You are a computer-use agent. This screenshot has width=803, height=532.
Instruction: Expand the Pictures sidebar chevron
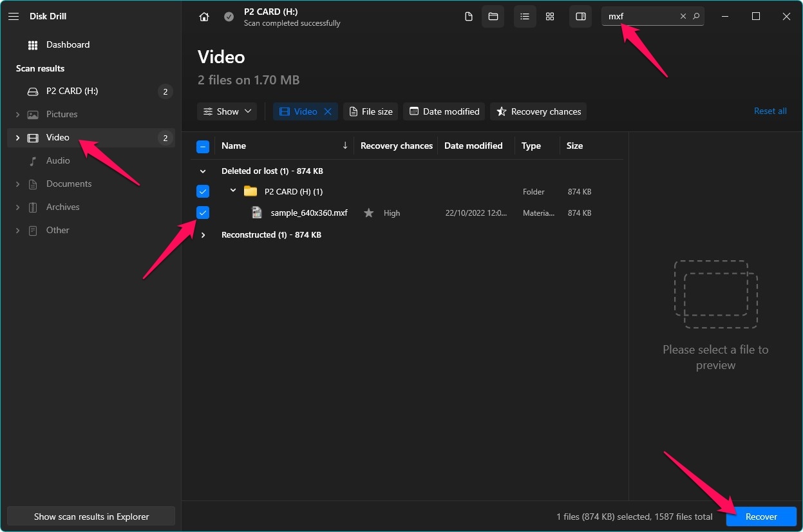point(17,115)
